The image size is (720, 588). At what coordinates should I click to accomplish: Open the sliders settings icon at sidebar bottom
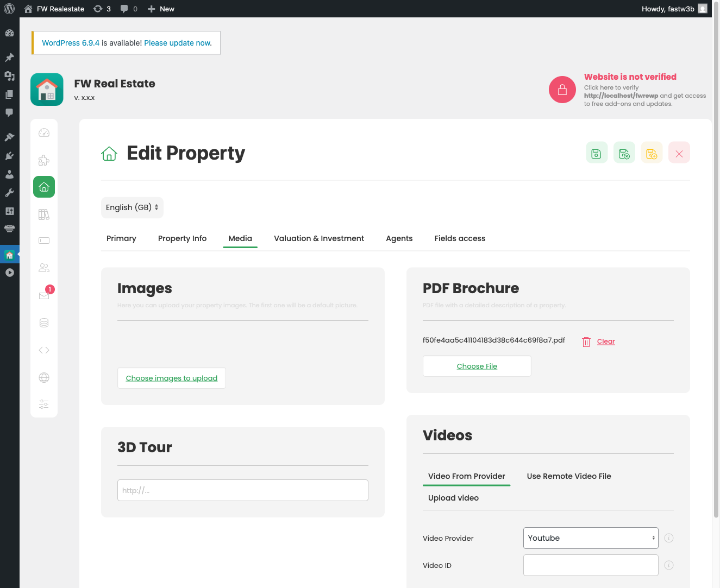tap(43, 404)
